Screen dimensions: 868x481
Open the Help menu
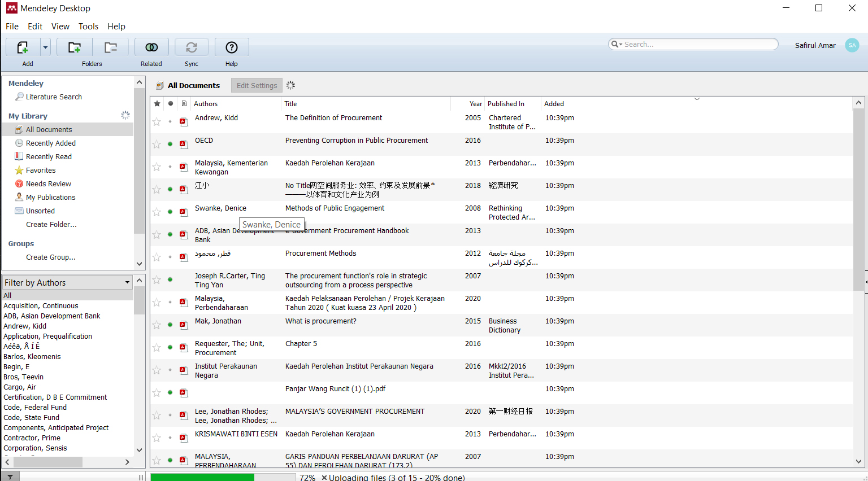click(116, 27)
